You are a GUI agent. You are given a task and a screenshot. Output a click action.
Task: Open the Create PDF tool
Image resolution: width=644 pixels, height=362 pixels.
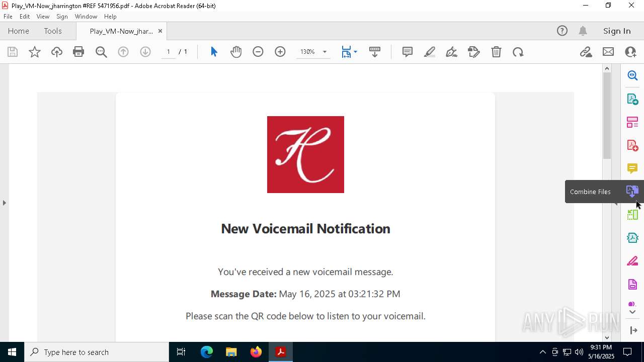click(x=632, y=145)
